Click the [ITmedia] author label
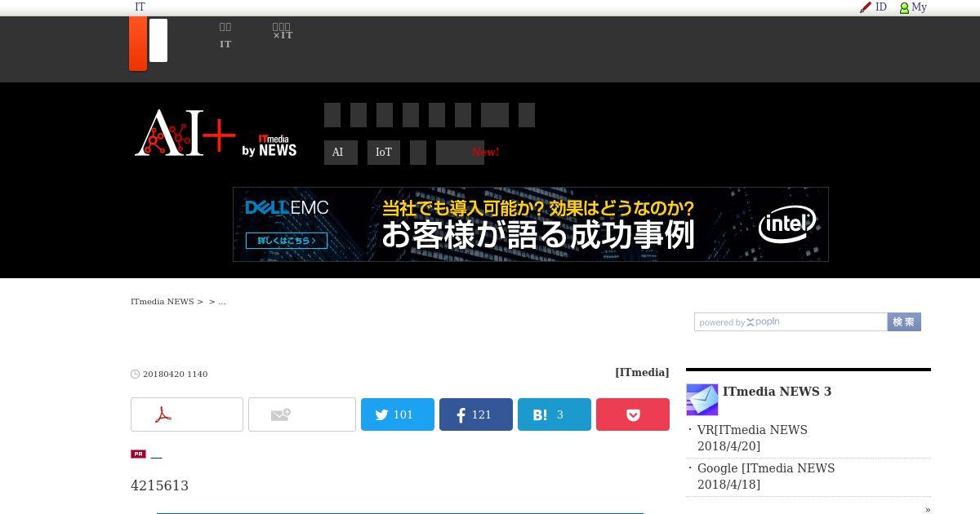Viewport: 980px width, 514px height. point(642,372)
